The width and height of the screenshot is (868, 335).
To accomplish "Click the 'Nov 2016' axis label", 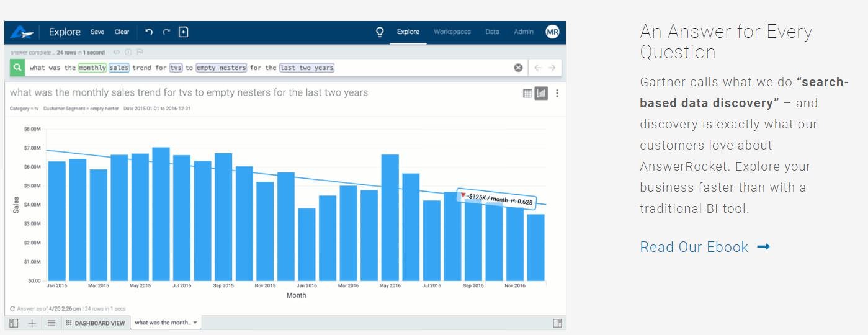I will pyautogui.click(x=514, y=285).
